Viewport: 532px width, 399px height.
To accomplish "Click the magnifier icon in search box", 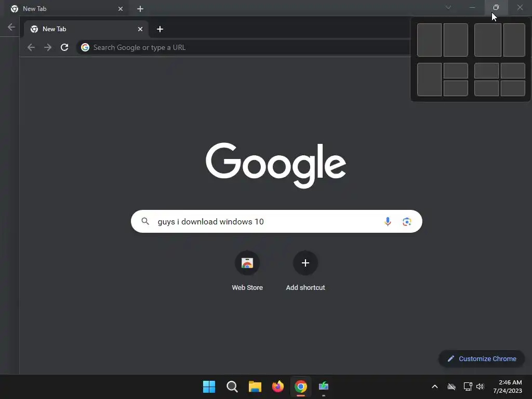I will tap(145, 221).
